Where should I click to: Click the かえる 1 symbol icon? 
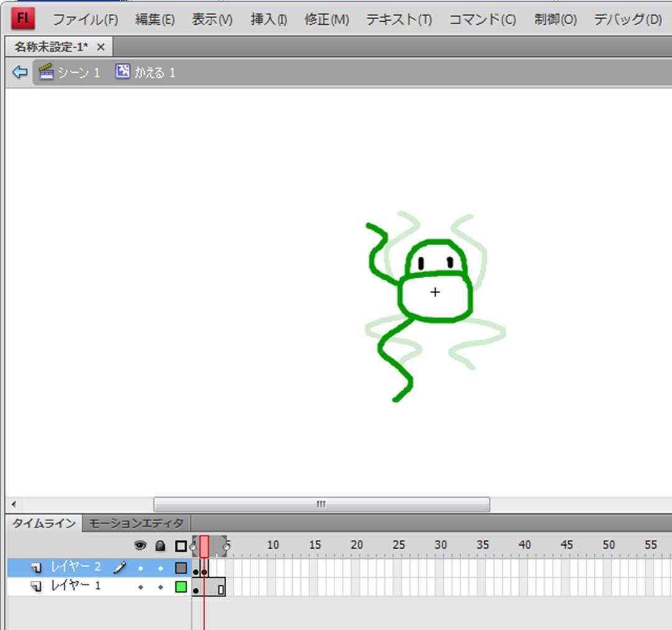tap(122, 72)
